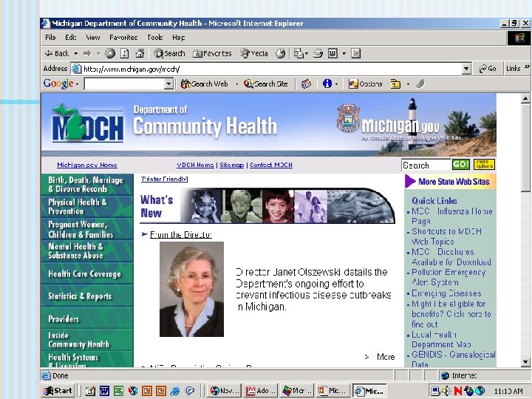Screen dimensions: 532x399
Task: Click the green GO! search button
Action: (x=461, y=165)
